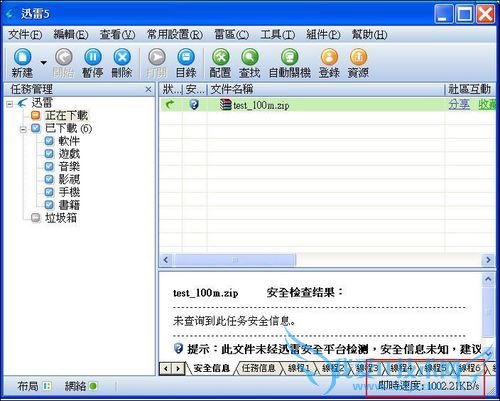Image resolution: width=500 pixels, height=401 pixels.
Task: Collapse the 已下載 tree node
Action: (x=23, y=129)
